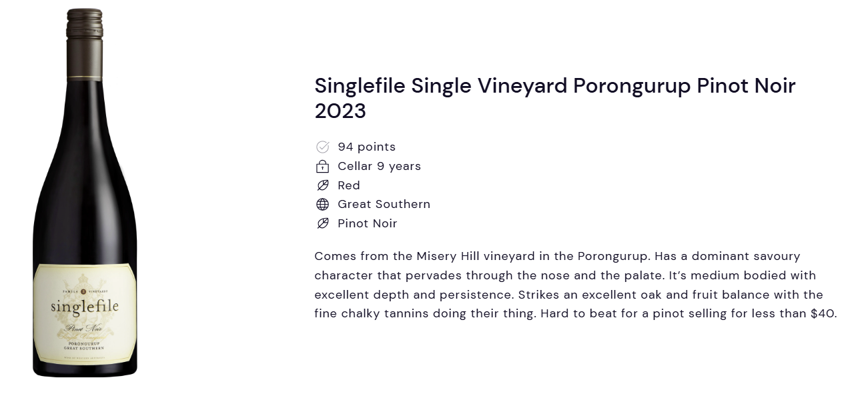Screen dimensions: 868x398
Task: Click the bottle's grey foil capsule
Action: (85, 43)
